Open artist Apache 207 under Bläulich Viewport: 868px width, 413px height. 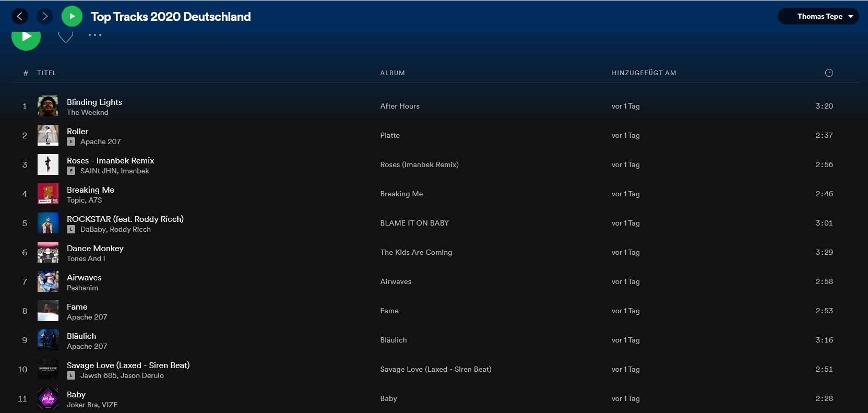tap(87, 346)
